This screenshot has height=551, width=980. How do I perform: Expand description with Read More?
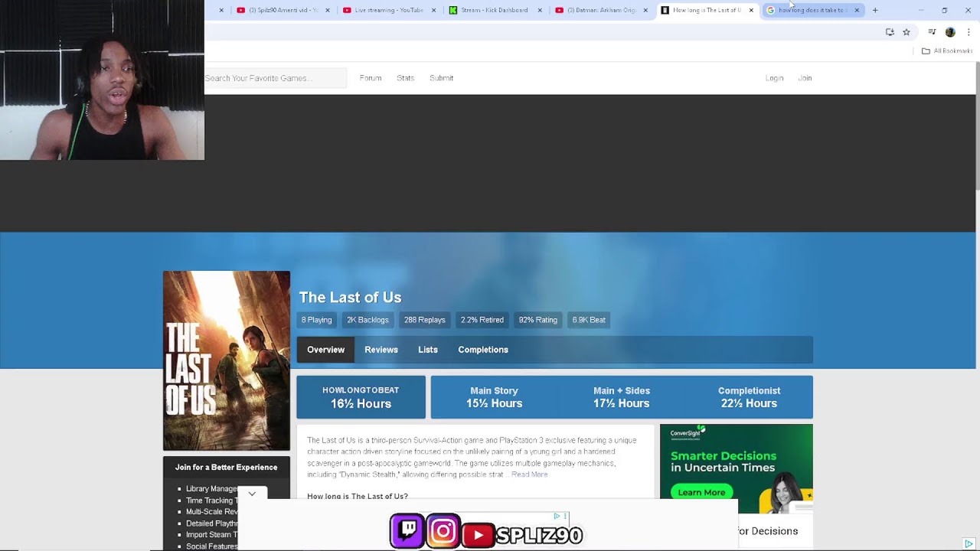(530, 474)
